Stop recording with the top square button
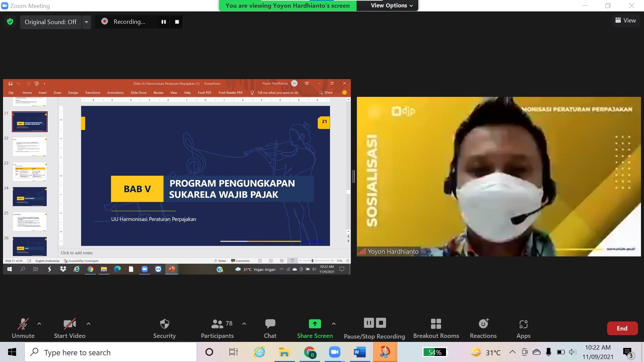 [177, 22]
